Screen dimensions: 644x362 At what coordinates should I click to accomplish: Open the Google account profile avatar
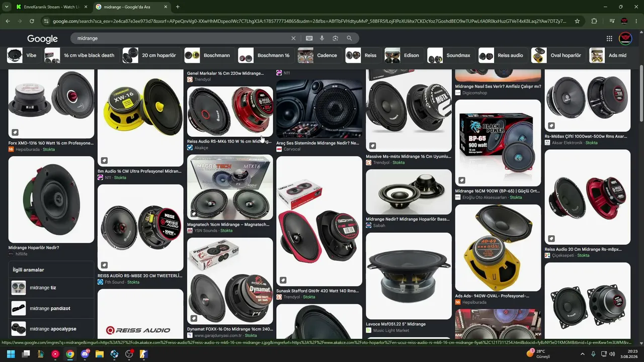[625, 38]
